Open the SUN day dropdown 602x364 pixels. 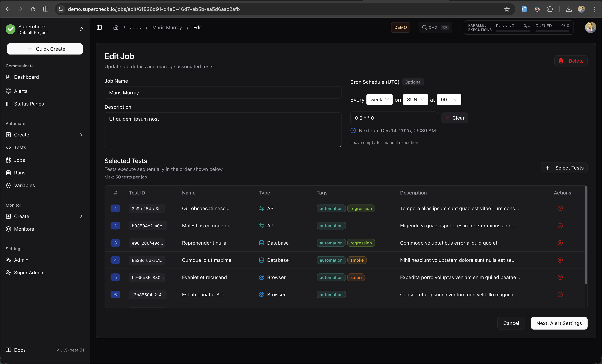click(415, 100)
